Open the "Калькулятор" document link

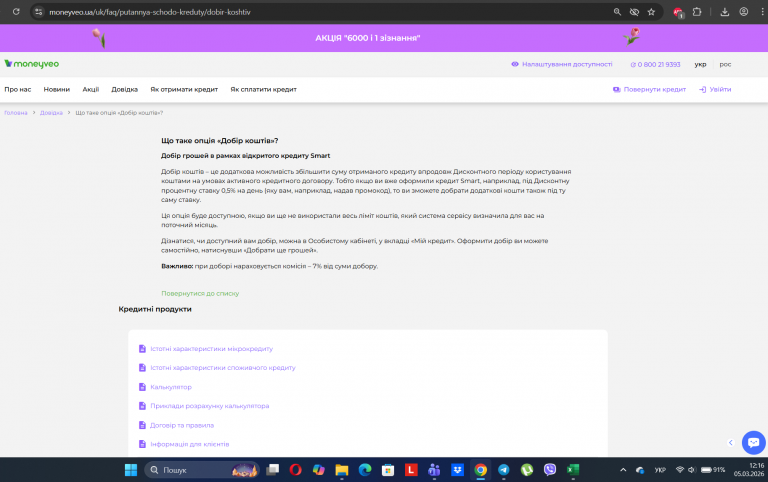(171, 387)
